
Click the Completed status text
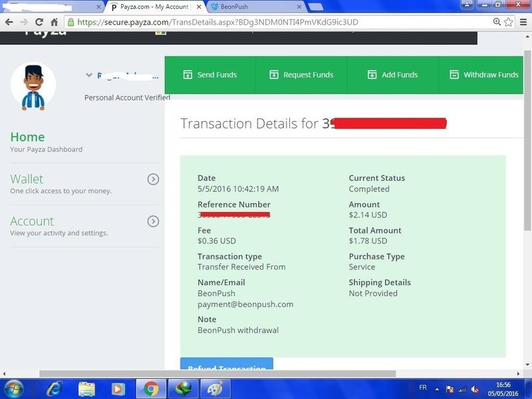point(369,189)
